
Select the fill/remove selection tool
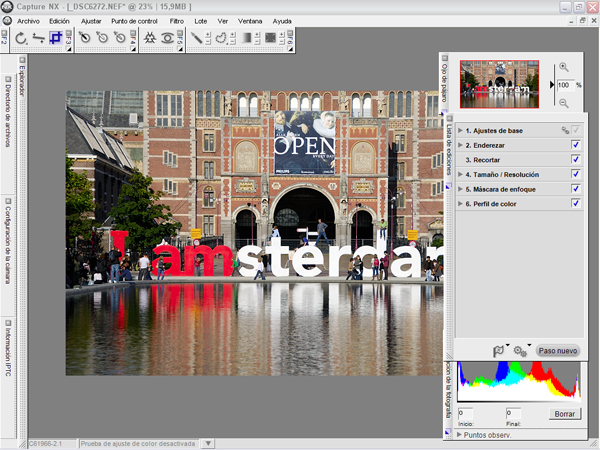(271, 38)
